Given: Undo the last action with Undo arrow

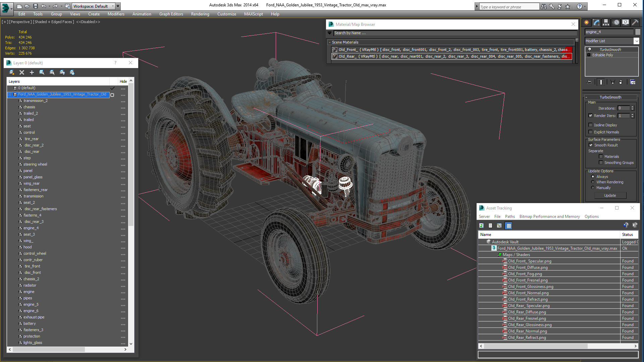Looking at the screenshot, I should 43,6.
